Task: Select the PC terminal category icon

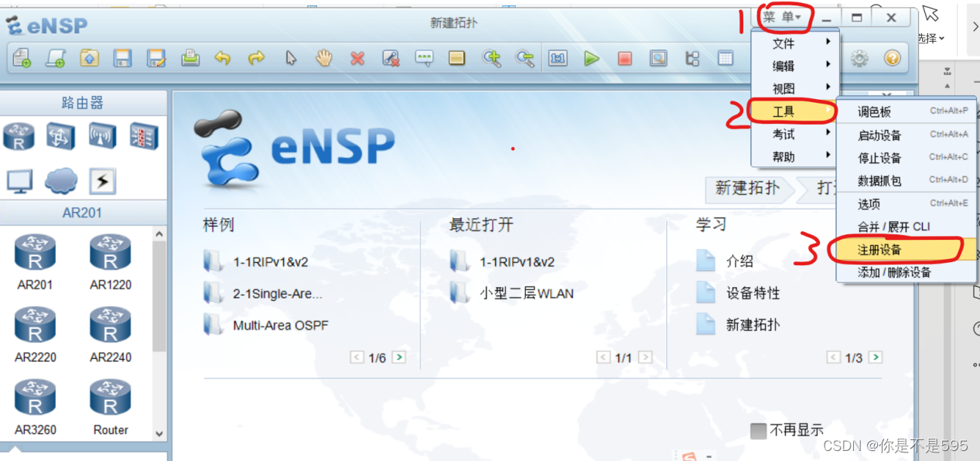Action: click(19, 181)
